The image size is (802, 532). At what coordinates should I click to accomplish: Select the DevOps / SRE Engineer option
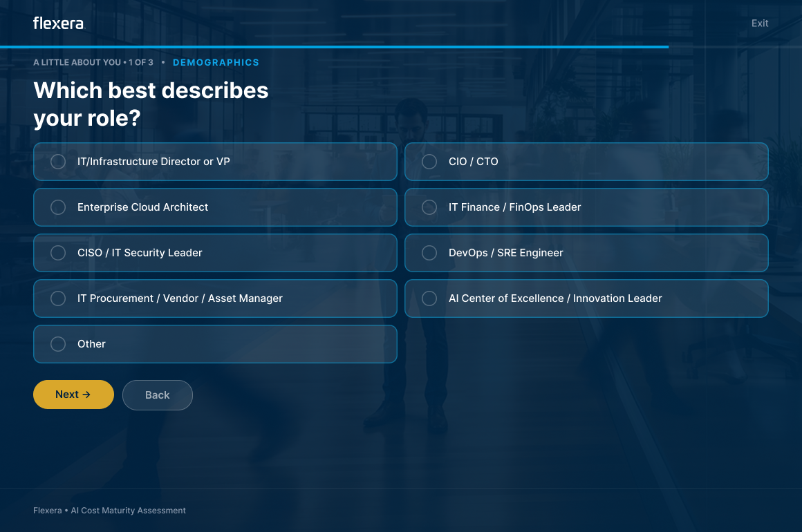pyautogui.click(x=586, y=252)
